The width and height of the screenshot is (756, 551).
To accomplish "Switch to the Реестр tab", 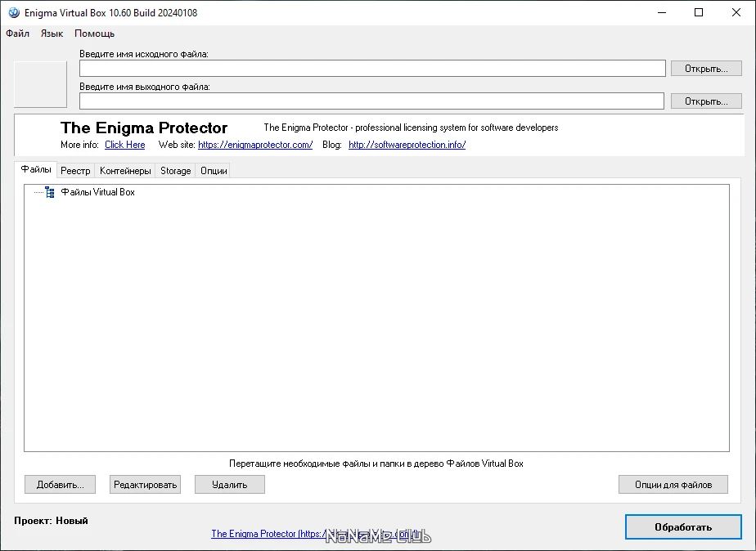I will [75, 171].
